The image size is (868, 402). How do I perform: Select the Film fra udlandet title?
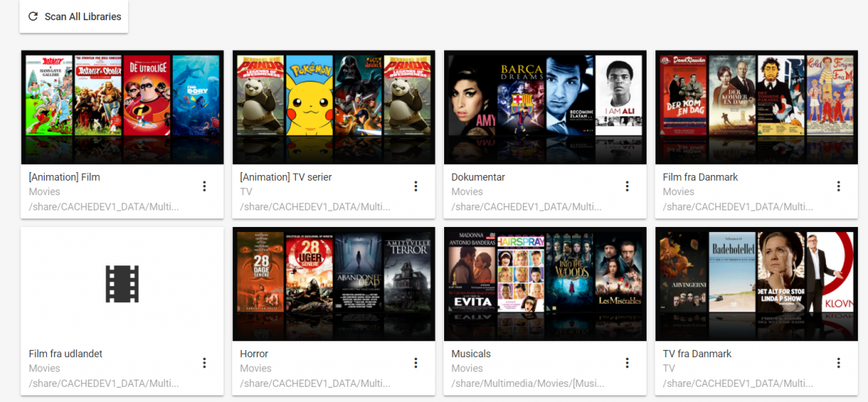66,354
